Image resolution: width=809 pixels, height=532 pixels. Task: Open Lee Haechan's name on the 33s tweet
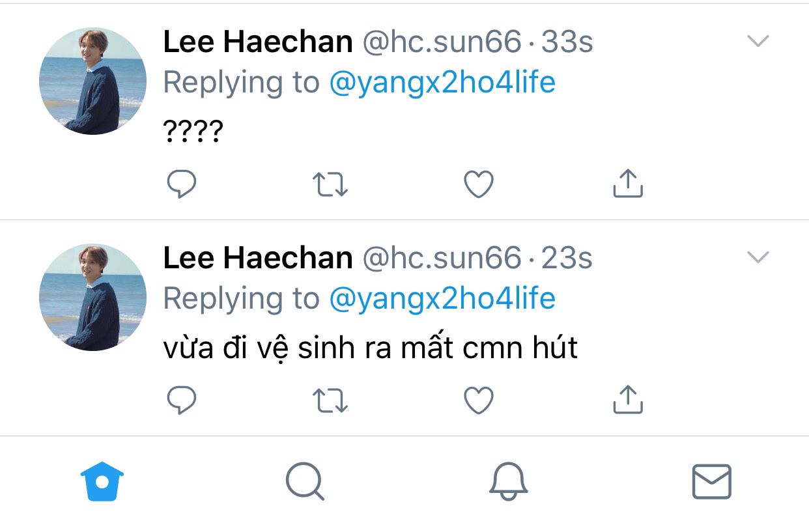coord(257,42)
